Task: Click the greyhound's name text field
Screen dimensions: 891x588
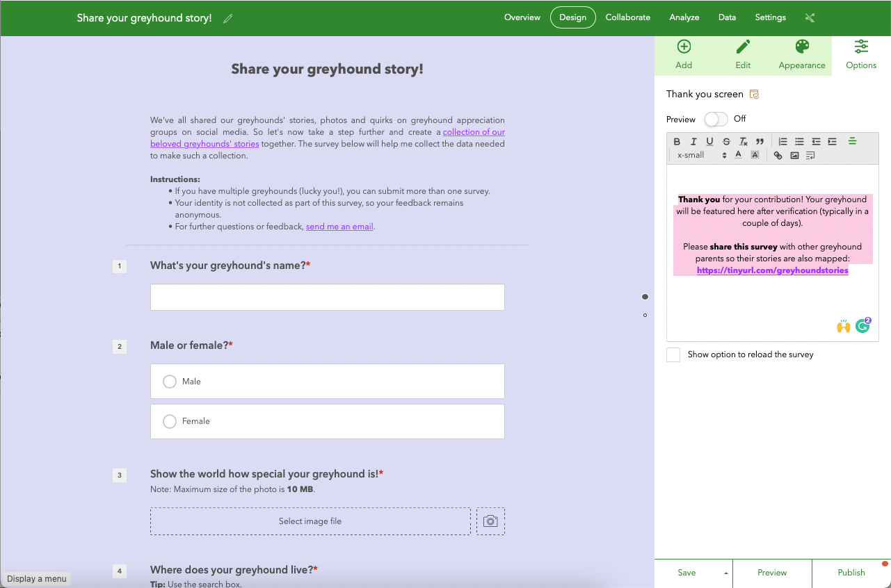Action: (x=328, y=297)
